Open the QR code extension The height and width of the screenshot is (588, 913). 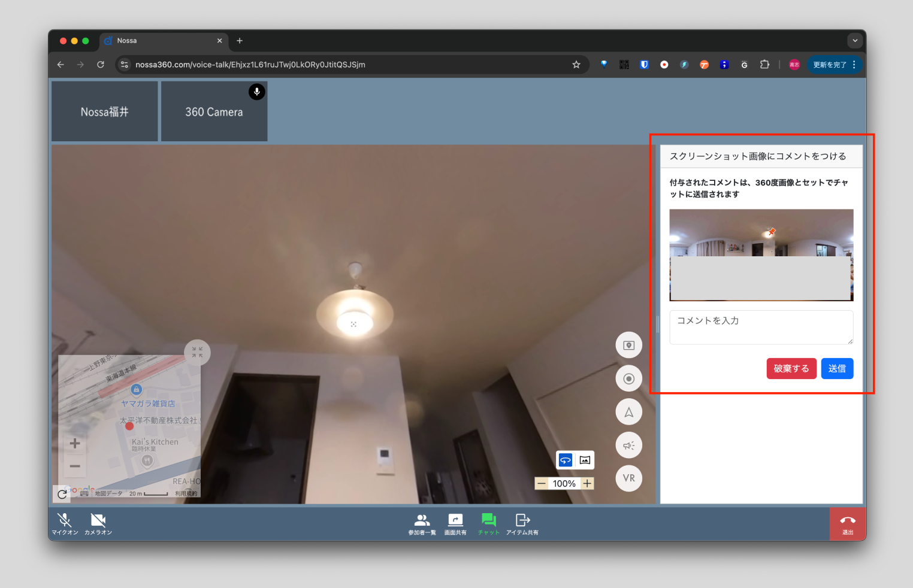coord(624,65)
